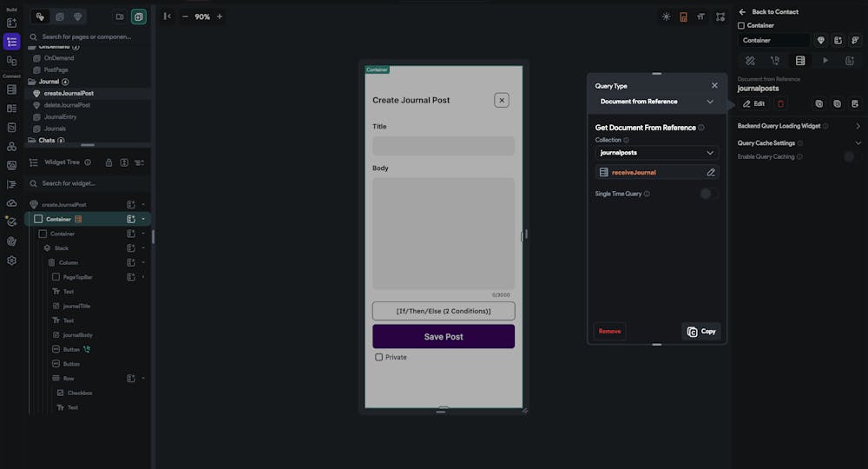This screenshot has height=469, width=868.
Task: Open the journalposts Collection dropdown
Action: pyautogui.click(x=656, y=152)
